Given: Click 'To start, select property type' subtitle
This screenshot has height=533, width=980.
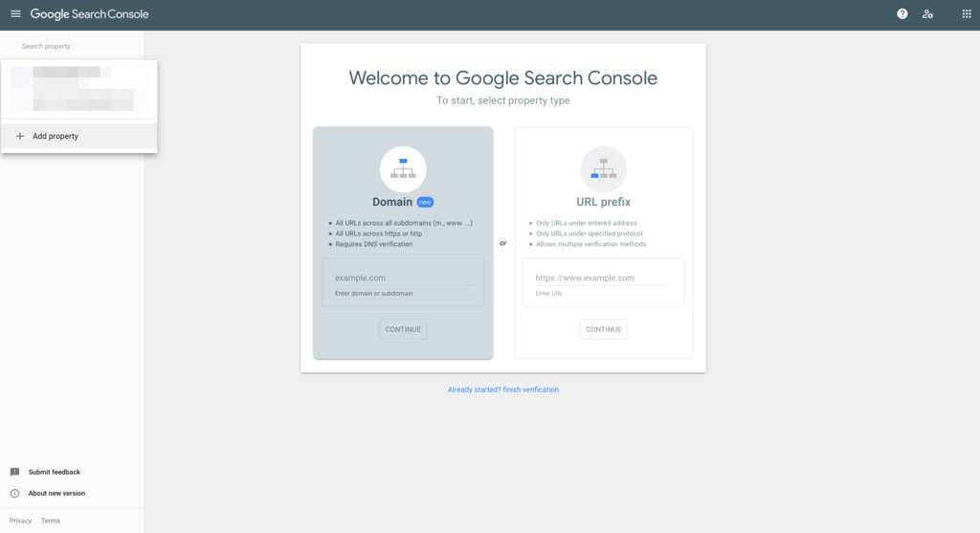Looking at the screenshot, I should [503, 100].
